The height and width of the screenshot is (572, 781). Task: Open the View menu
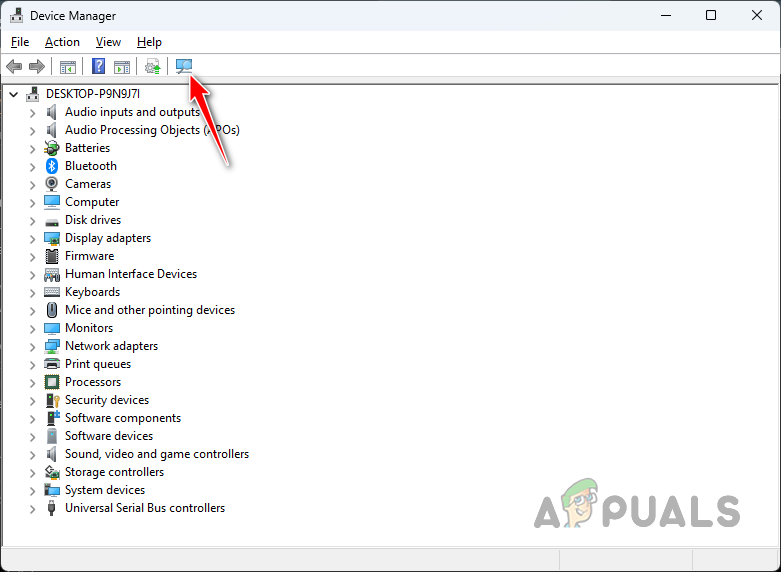coord(108,42)
